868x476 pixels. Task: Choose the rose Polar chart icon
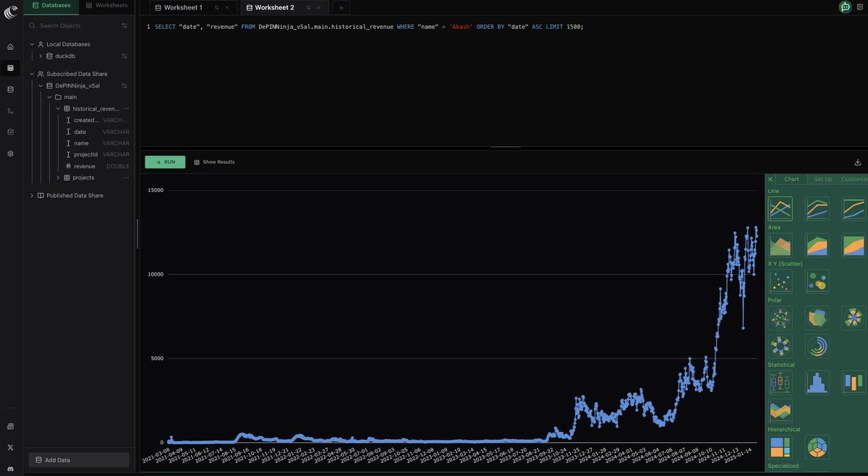(x=854, y=317)
